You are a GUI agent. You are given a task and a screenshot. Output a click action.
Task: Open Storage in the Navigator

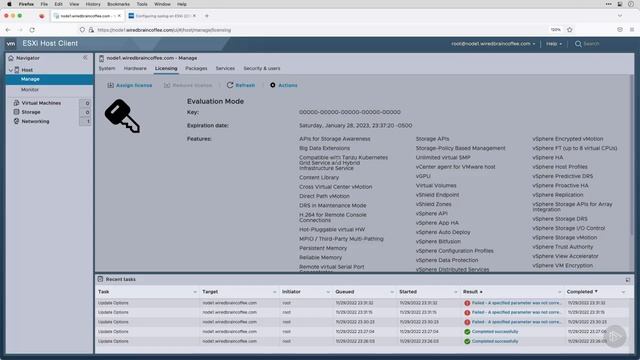[31, 112]
